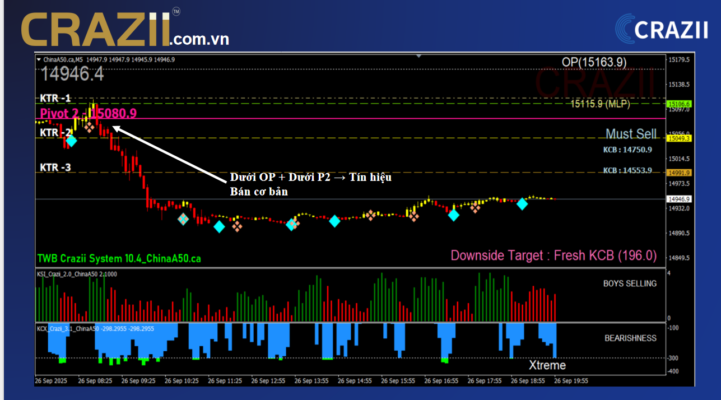Click the BOYS SELLING label
The width and height of the screenshot is (721, 400).
629,284
